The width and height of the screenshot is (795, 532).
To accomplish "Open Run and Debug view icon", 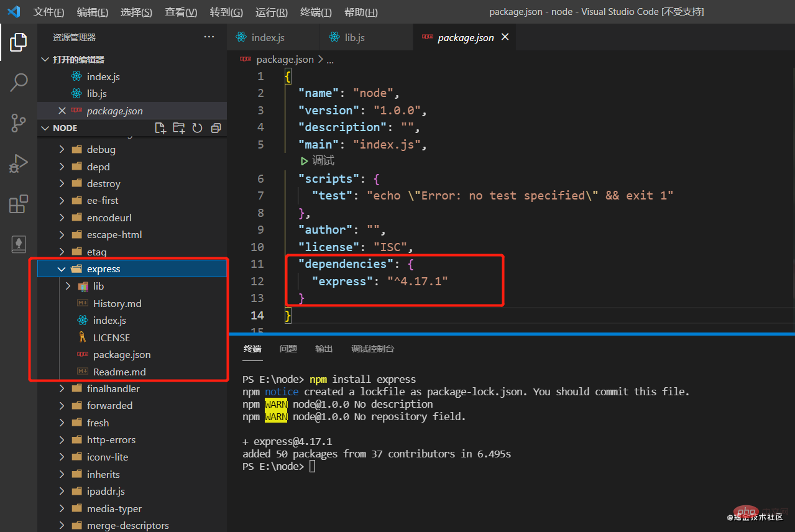I will coord(19,163).
